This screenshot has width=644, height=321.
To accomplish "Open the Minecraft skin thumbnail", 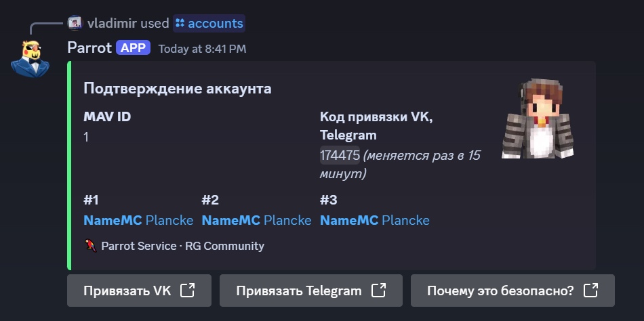I will tap(537, 119).
